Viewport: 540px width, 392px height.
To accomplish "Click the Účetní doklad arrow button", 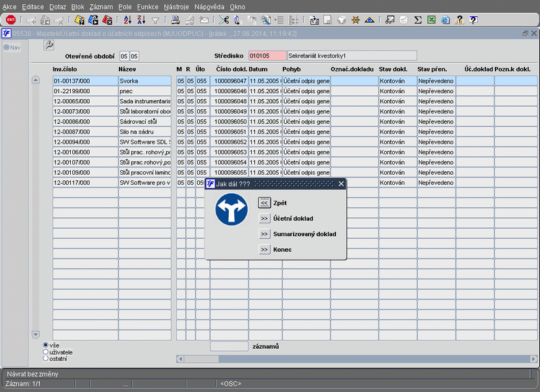I will click(x=265, y=219).
